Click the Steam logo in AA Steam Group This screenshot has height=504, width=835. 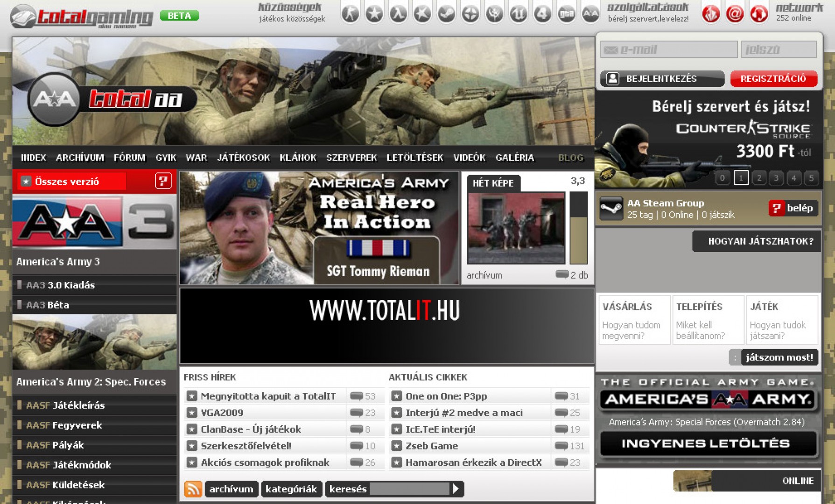pos(611,208)
